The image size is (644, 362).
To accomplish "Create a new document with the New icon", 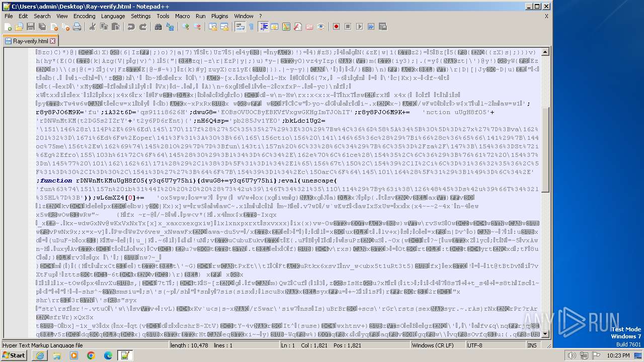I will point(8,27).
